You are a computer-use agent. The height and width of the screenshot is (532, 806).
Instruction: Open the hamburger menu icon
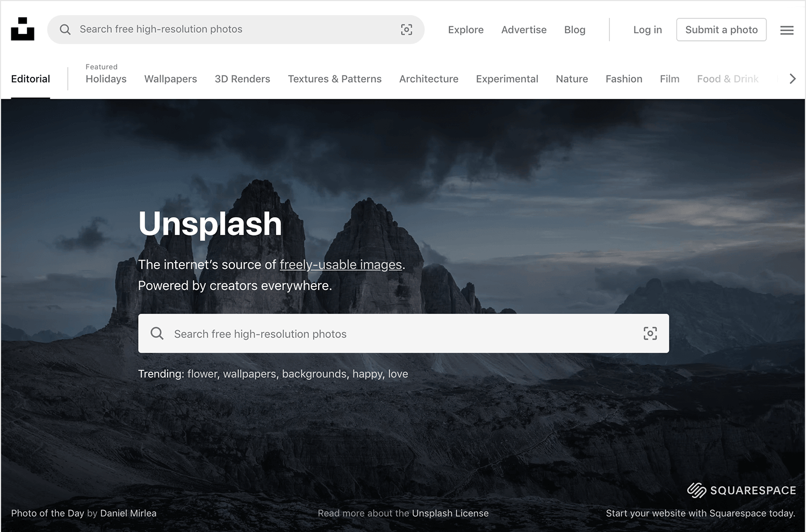[x=787, y=30]
